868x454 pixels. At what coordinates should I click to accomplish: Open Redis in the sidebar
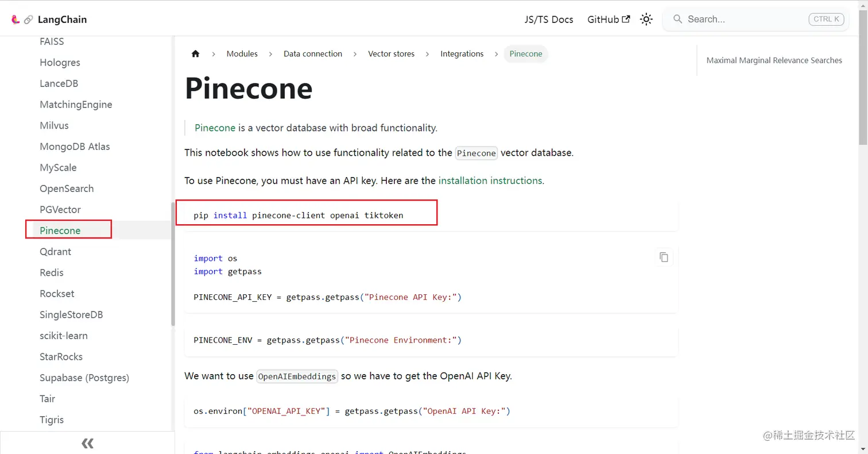click(52, 272)
